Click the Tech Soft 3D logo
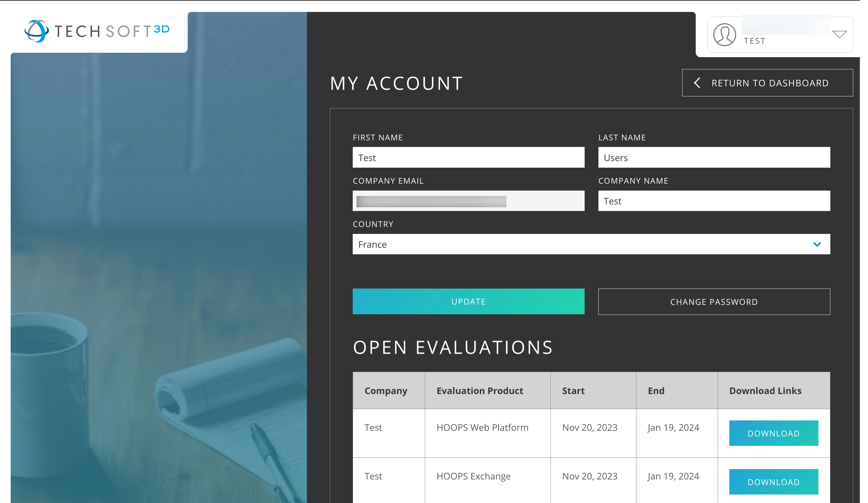The width and height of the screenshot is (868, 503). (97, 31)
